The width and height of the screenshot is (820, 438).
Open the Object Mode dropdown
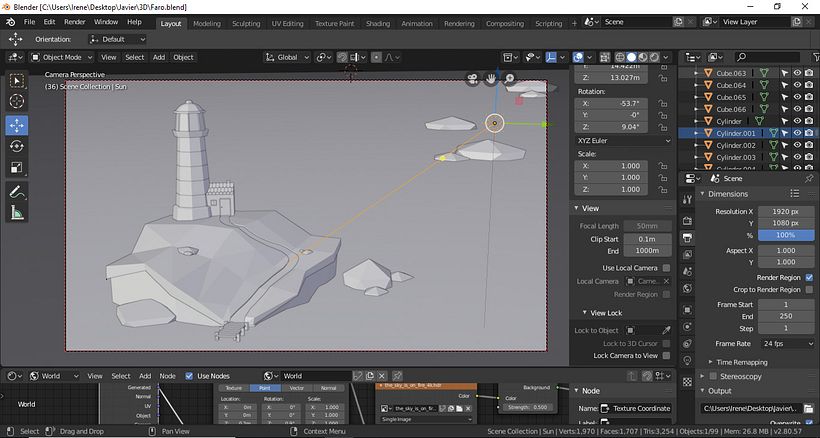tap(62, 57)
